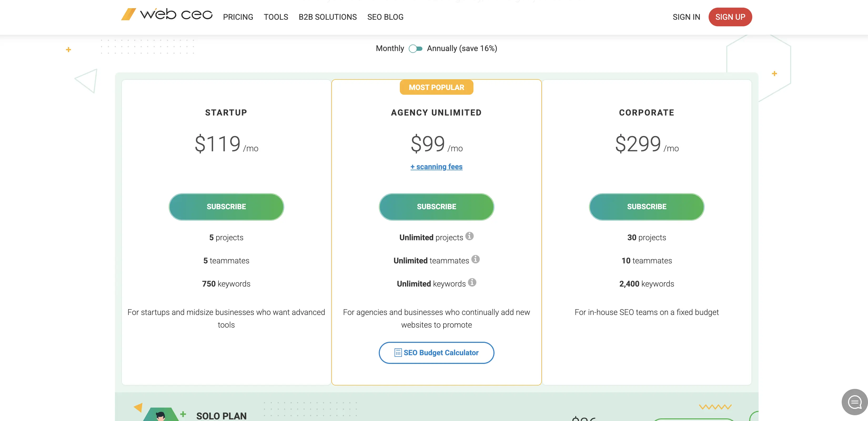
Task: Show info for Unlimited teammates
Action: coord(476,259)
